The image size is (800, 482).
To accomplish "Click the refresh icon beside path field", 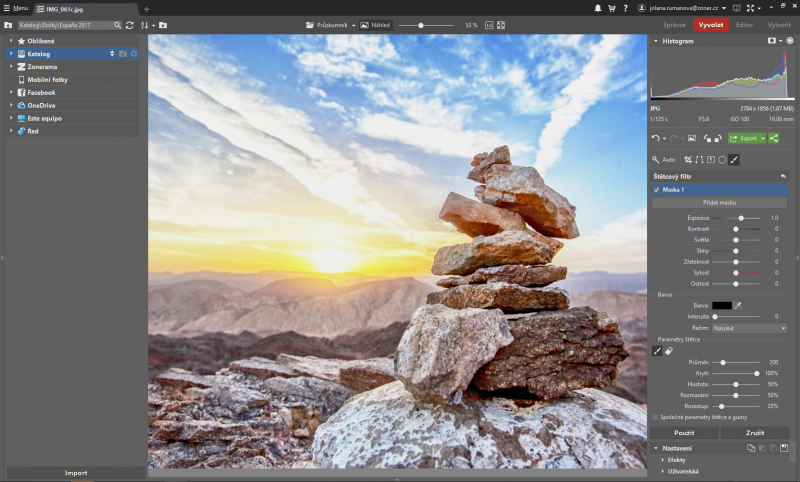I will [130, 24].
